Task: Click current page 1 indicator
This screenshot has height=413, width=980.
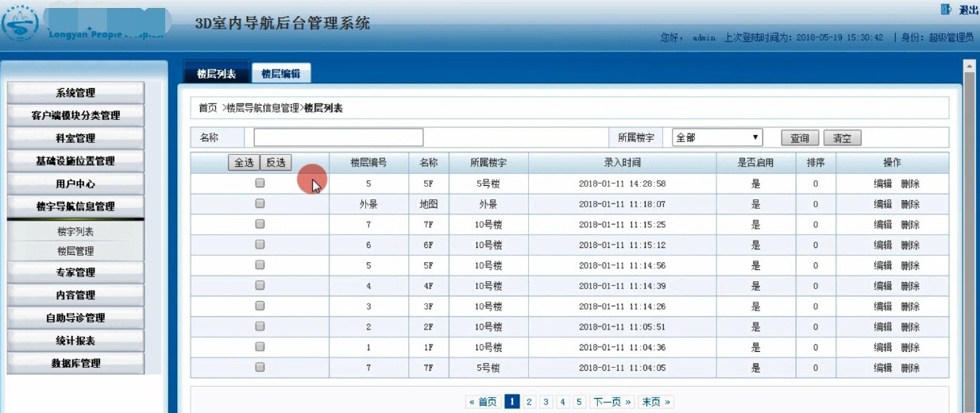Action: point(512,402)
